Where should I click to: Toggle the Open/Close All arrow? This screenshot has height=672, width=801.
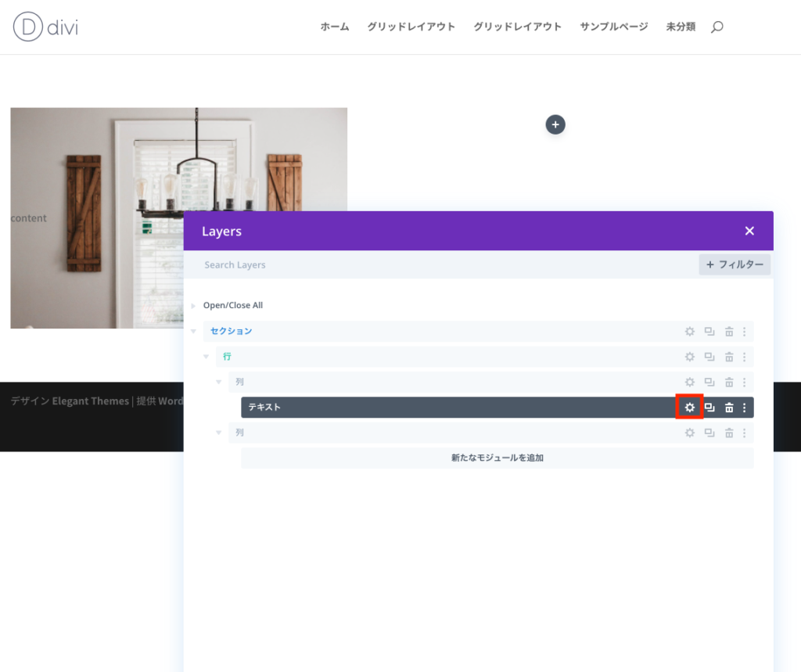pos(194,306)
